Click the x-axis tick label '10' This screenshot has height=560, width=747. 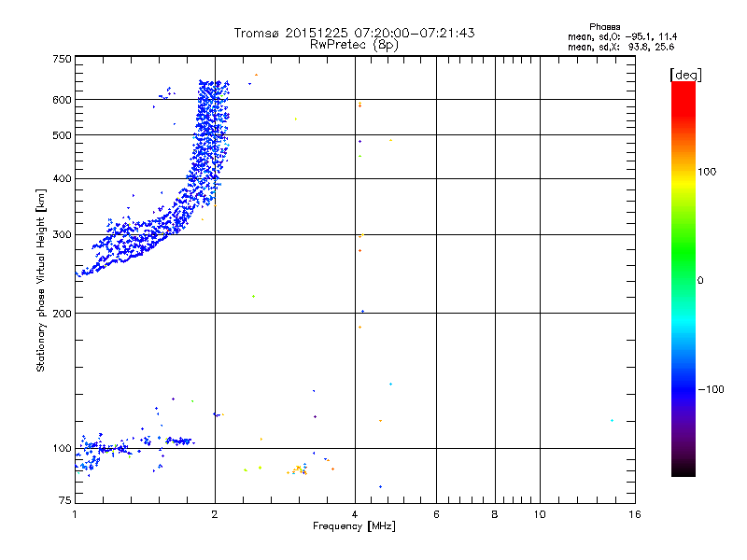pyautogui.click(x=540, y=514)
